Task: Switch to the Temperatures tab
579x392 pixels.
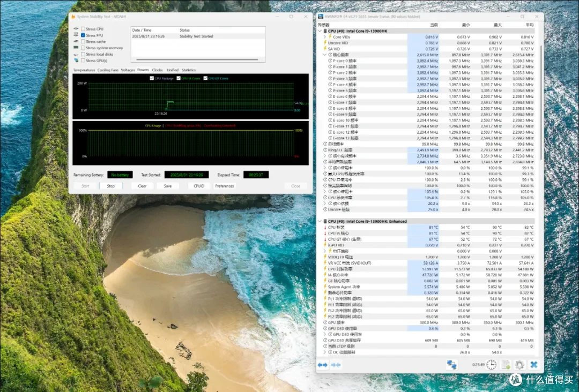Action: (x=84, y=70)
